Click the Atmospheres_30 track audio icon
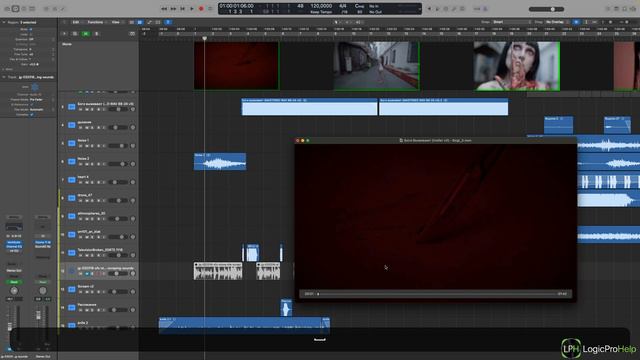640x360 pixels. [71, 216]
